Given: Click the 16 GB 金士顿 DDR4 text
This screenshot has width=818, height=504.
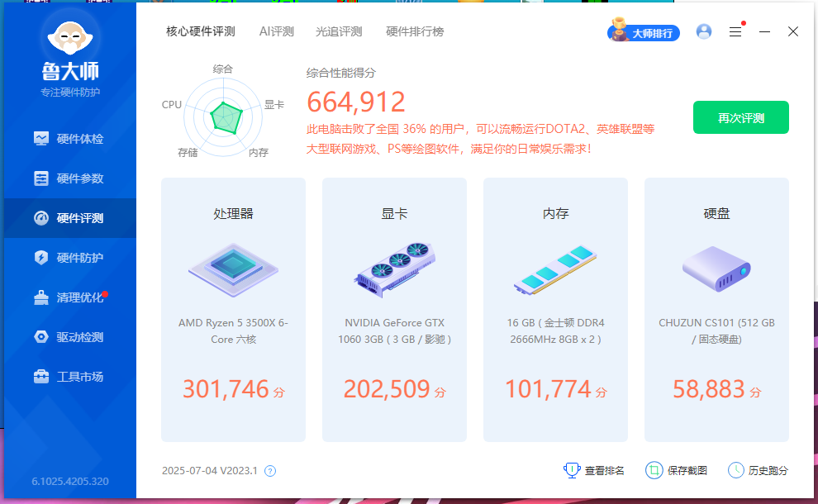Looking at the screenshot, I should pos(555,330).
